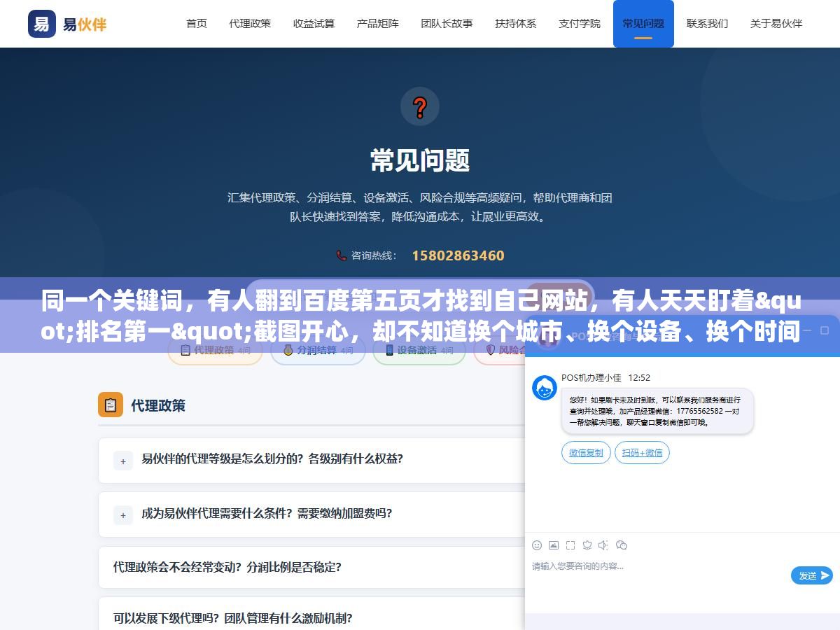The width and height of the screenshot is (840, 630).
Task: Click the 扫码+微信 button in chat
Action: [642, 453]
